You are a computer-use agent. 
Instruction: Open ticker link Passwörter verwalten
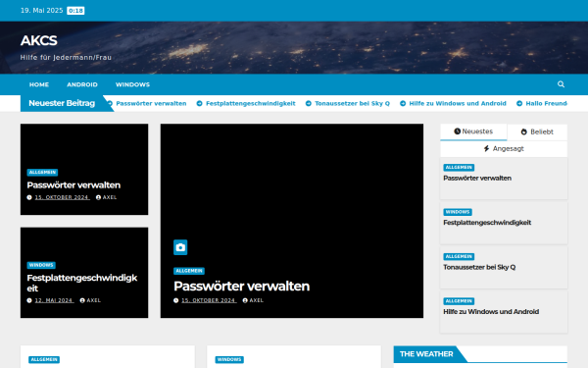click(151, 103)
